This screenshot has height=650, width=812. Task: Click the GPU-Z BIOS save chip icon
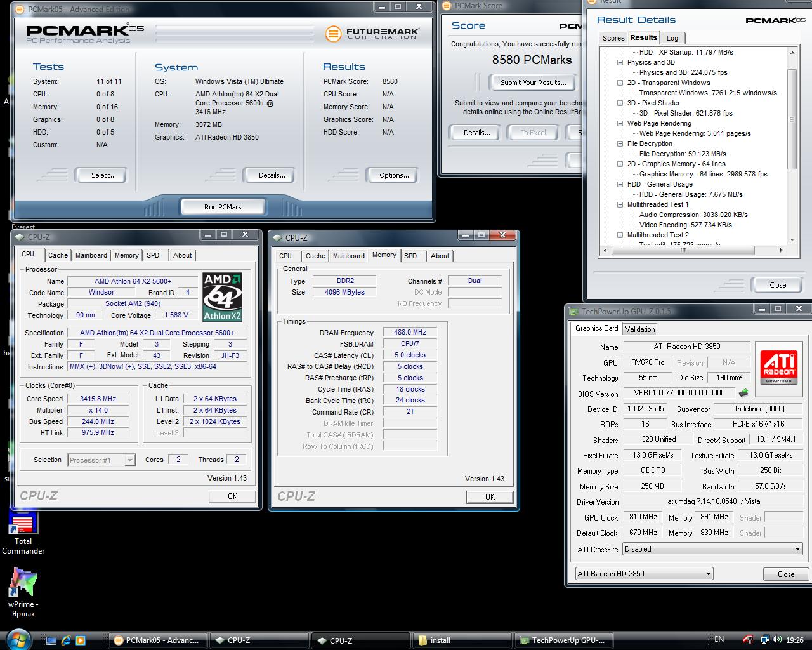tap(743, 393)
